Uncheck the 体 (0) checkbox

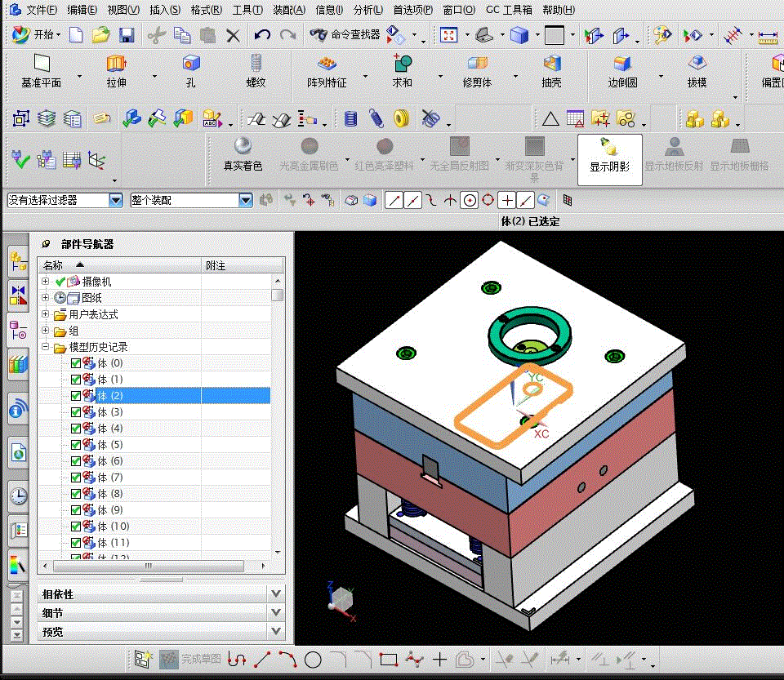[x=76, y=363]
